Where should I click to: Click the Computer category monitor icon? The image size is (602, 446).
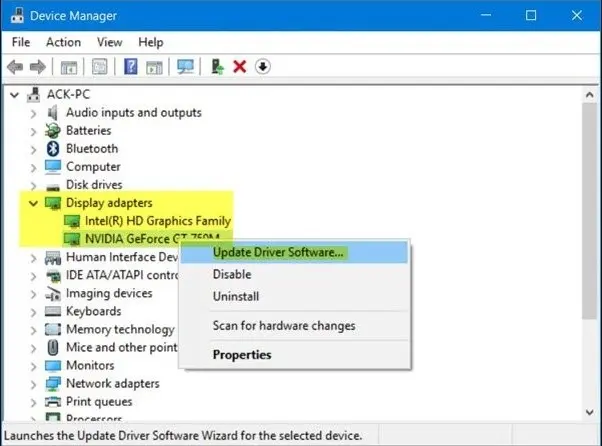(53, 167)
